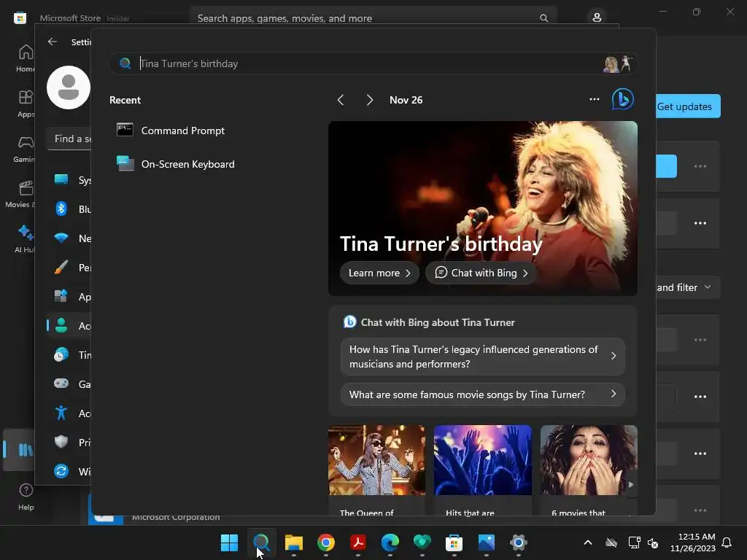Click the Learn more button
The image size is (747, 560).
coord(379,273)
